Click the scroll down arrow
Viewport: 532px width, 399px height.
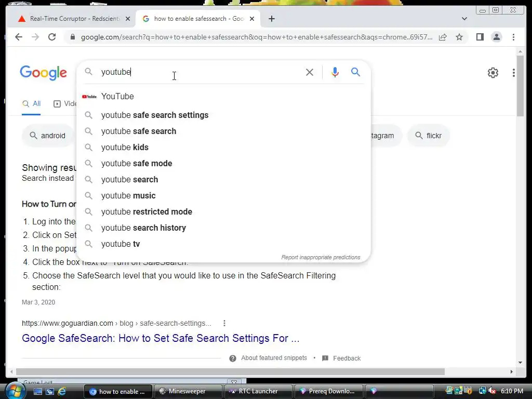(520, 363)
